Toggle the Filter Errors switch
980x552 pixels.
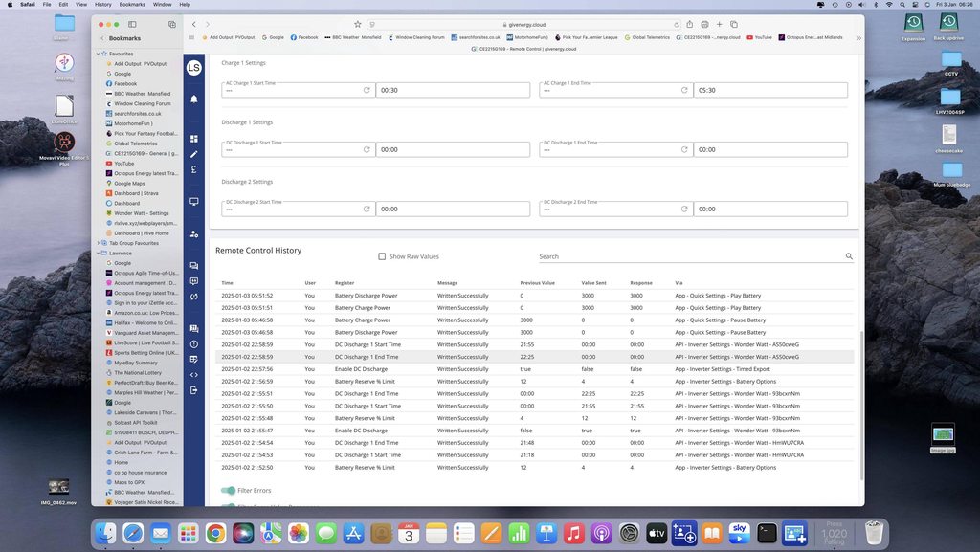point(229,490)
